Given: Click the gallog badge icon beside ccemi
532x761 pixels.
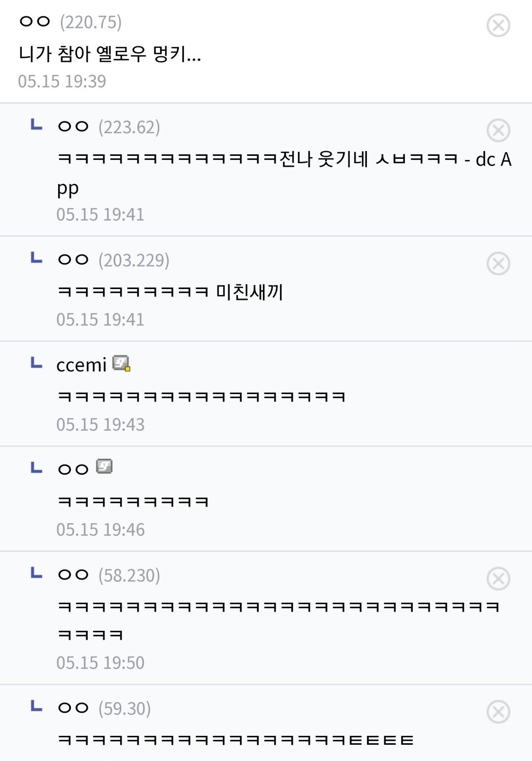Looking at the screenshot, I should pos(121,363).
